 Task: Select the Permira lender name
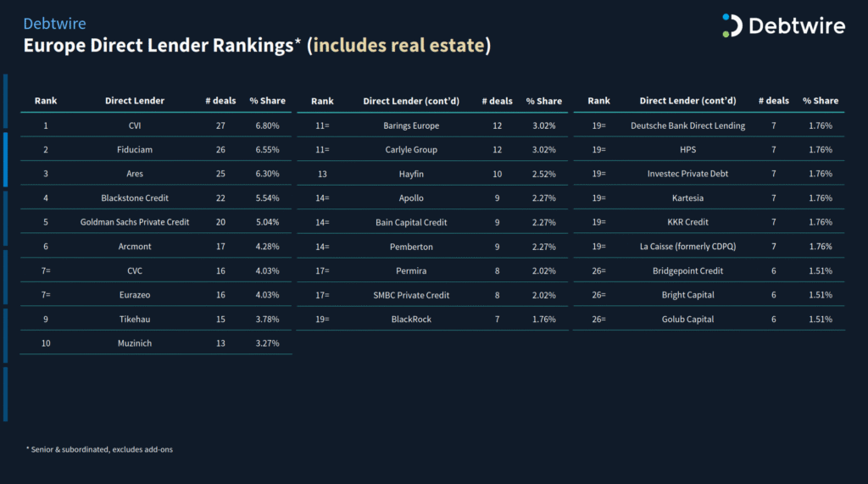pyautogui.click(x=411, y=270)
